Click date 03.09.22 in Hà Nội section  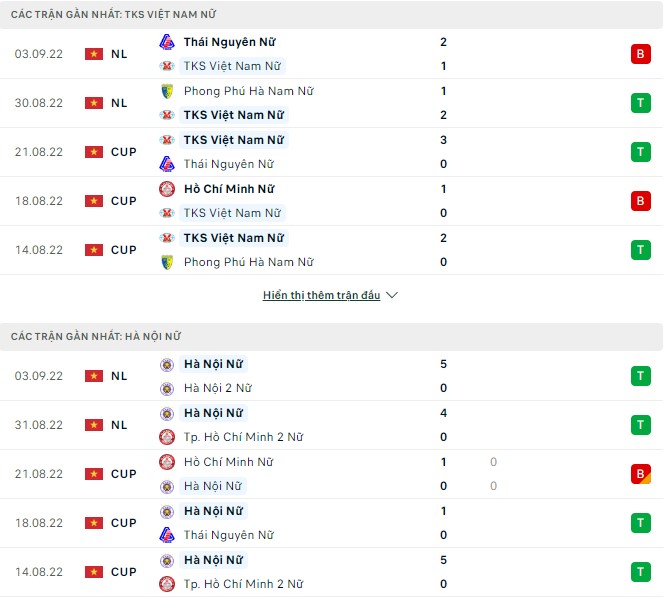[x=39, y=376]
